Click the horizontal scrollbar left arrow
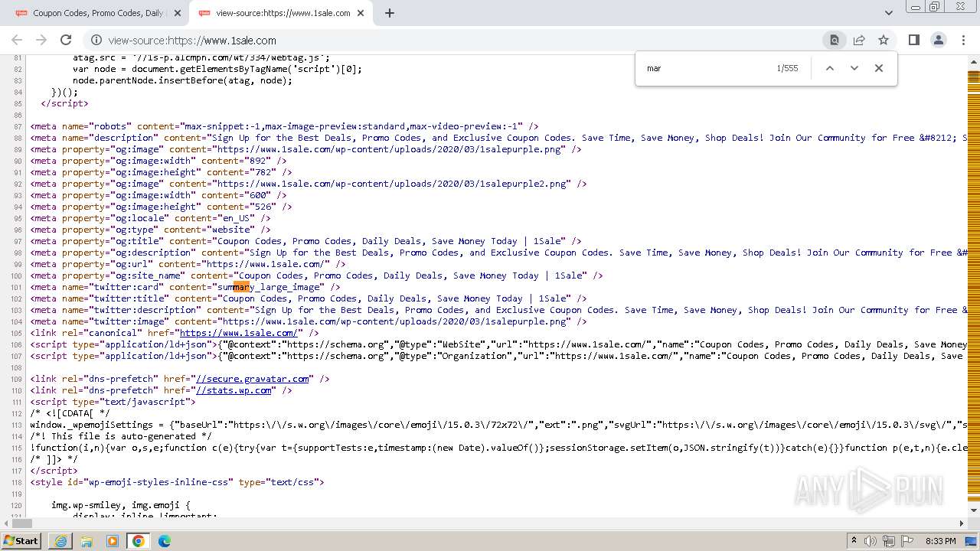980x551 pixels. pyautogui.click(x=5, y=523)
